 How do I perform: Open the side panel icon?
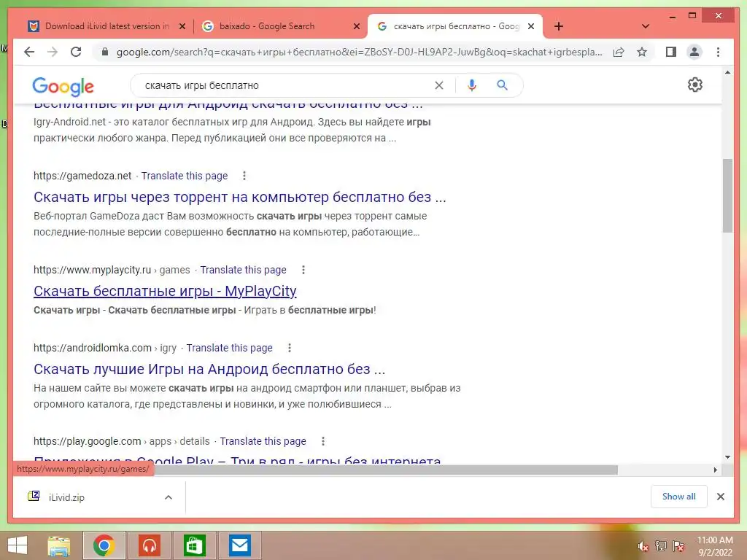(671, 52)
